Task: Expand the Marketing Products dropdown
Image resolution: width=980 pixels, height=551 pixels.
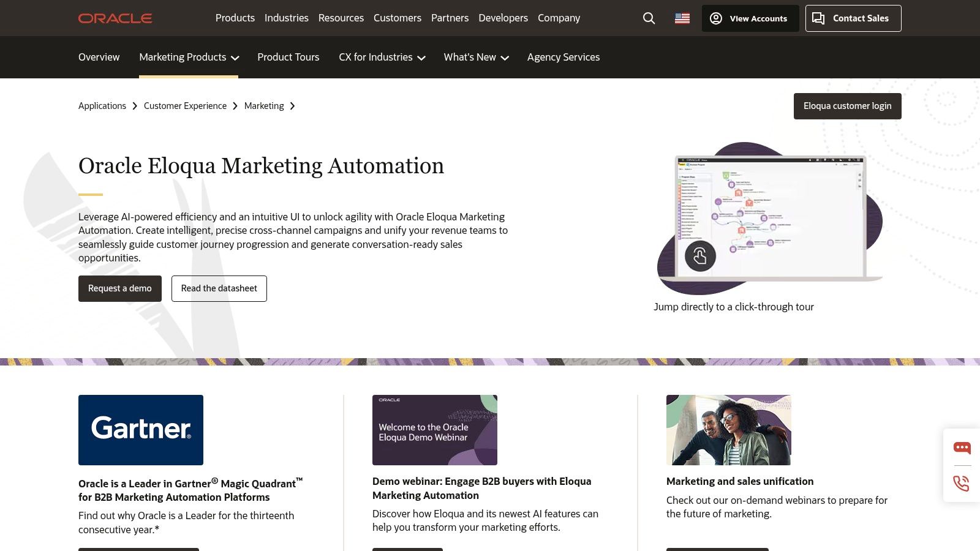Action: pyautogui.click(x=188, y=57)
